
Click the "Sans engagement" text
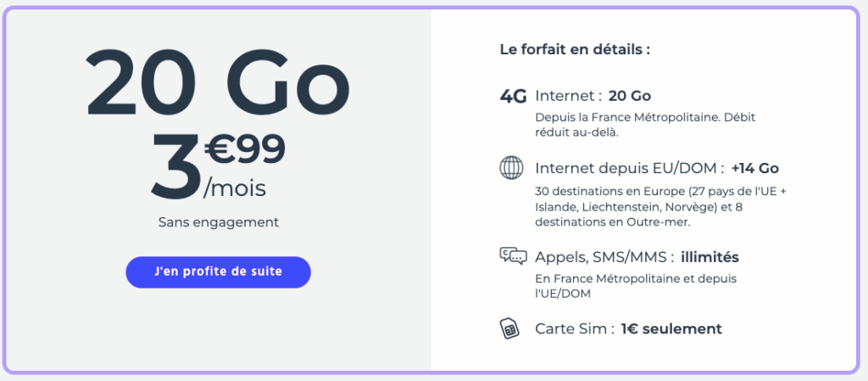pos(218,222)
